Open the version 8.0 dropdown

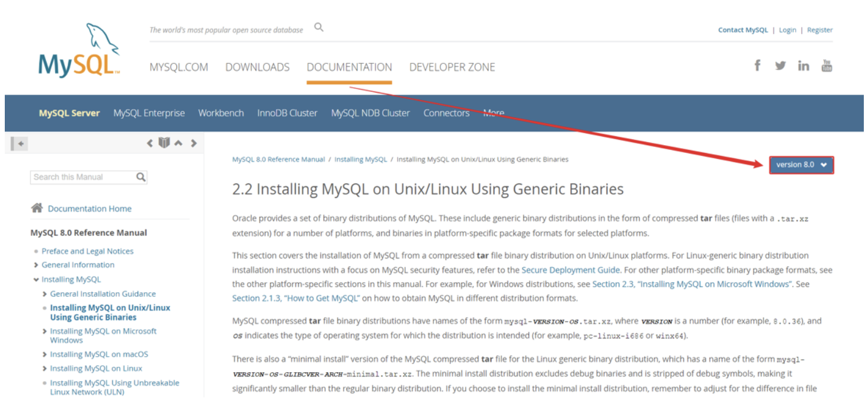click(x=801, y=165)
